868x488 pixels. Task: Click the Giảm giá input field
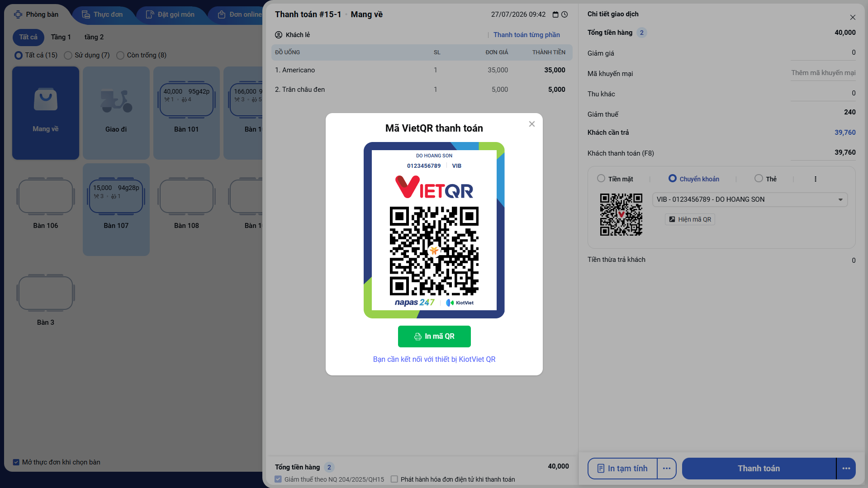(823, 53)
